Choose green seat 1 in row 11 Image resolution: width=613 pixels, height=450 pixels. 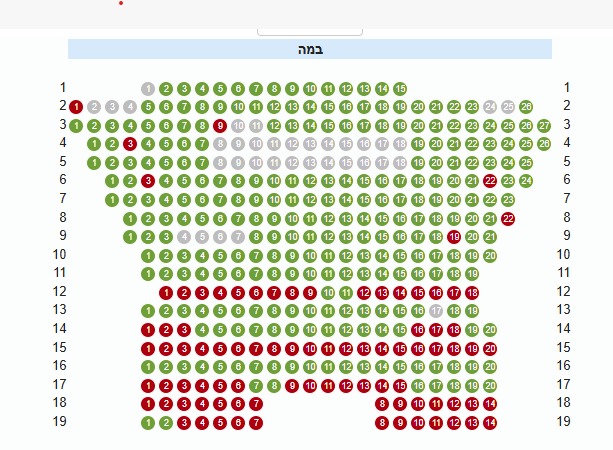(x=148, y=274)
